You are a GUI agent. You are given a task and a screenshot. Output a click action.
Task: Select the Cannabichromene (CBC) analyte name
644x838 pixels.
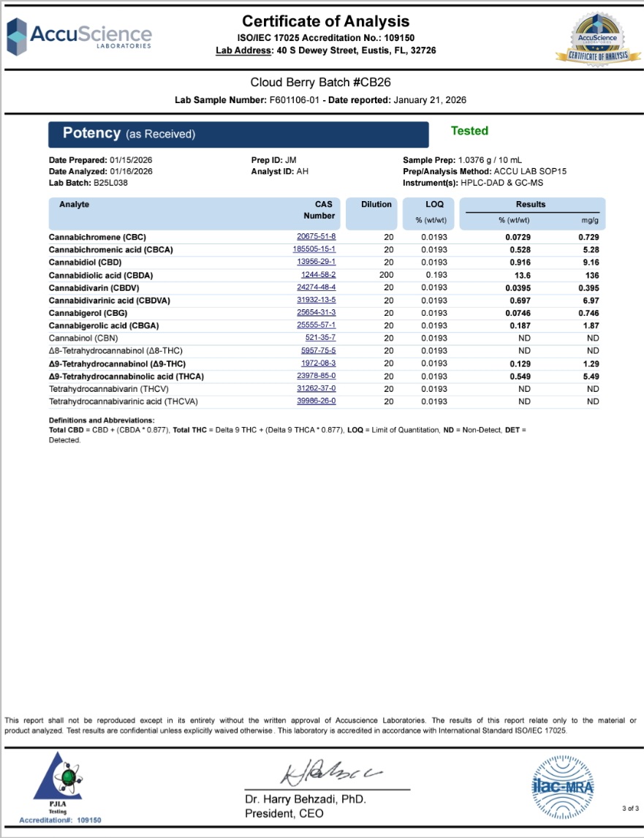click(x=97, y=238)
